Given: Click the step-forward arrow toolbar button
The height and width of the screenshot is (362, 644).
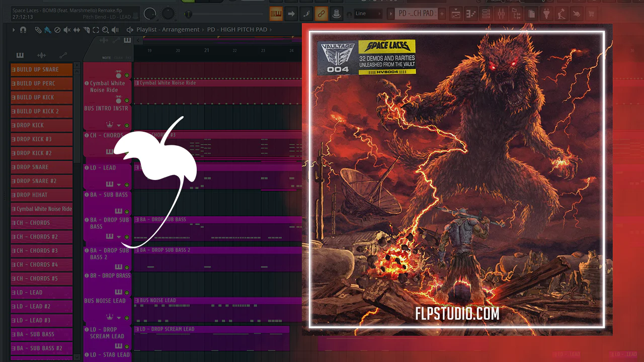Looking at the screenshot, I should tap(291, 14).
